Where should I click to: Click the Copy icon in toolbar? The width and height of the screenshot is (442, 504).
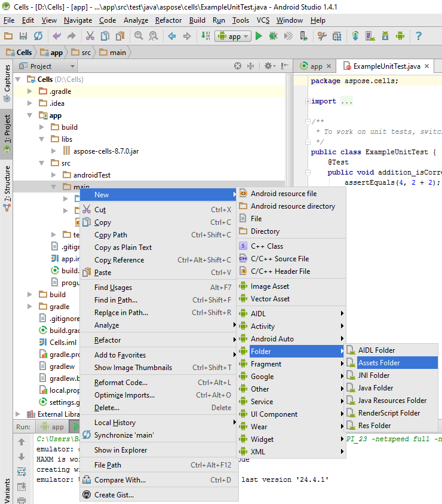(105, 36)
